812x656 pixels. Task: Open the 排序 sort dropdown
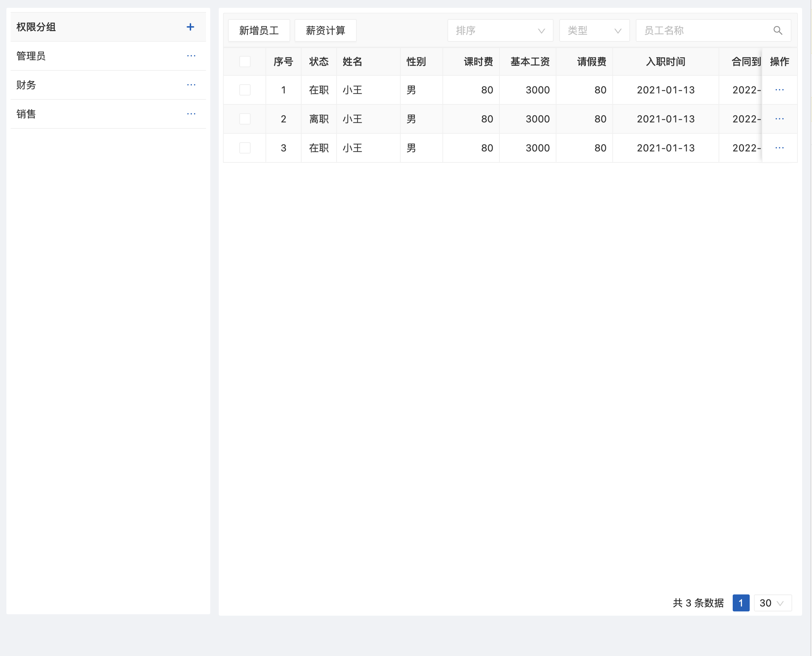(x=500, y=30)
